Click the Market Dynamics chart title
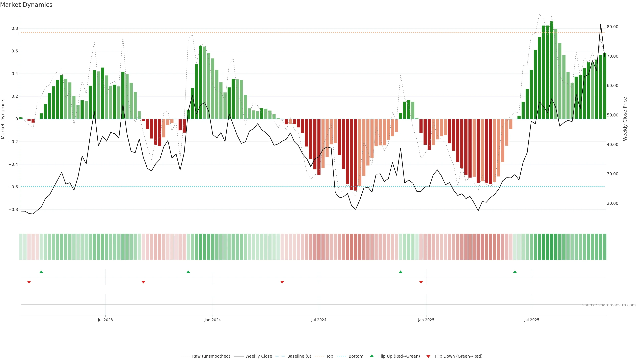The width and height of the screenshot is (644, 362). point(26,5)
